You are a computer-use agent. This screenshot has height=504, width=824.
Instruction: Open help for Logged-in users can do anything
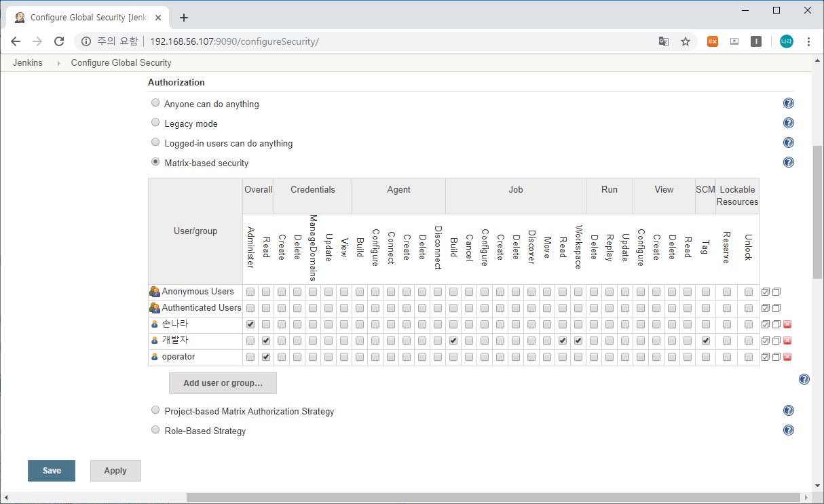[x=789, y=143]
